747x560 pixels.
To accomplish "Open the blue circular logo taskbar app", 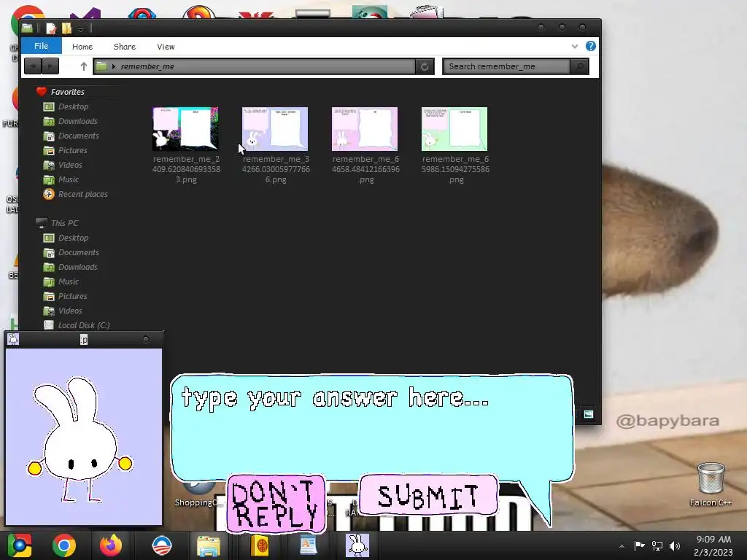I will pos(161,545).
